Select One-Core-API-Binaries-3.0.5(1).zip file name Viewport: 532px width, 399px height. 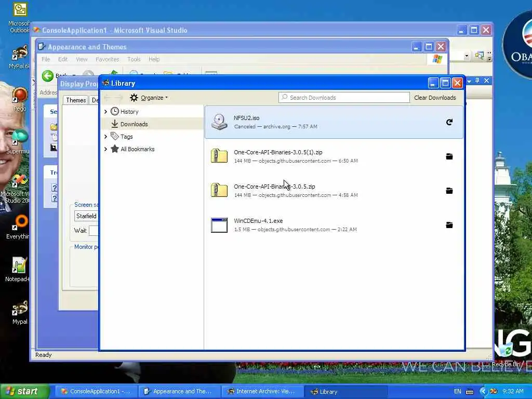[x=278, y=152]
